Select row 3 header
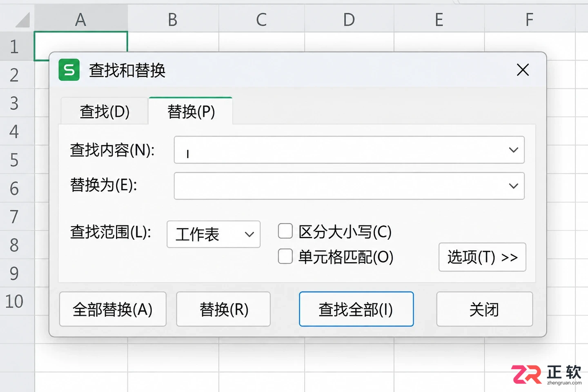The width and height of the screenshot is (588, 392). 16,103
